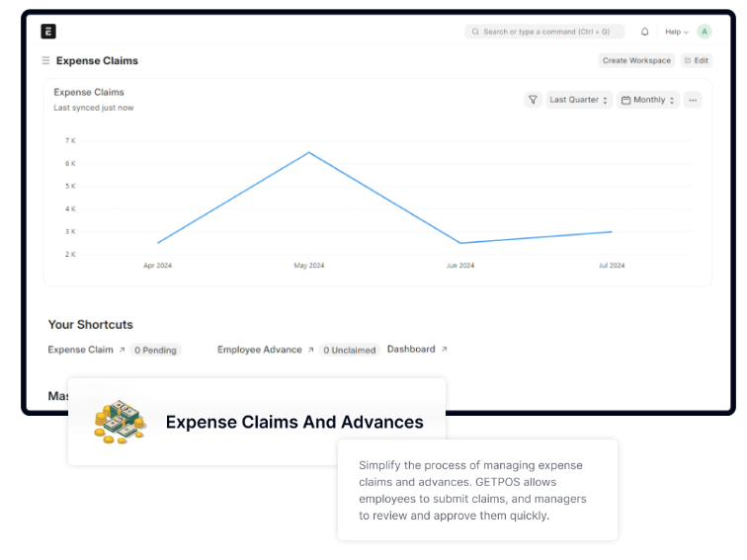Click the user avatar 'A'
The width and height of the screenshot is (747, 560).
point(704,32)
